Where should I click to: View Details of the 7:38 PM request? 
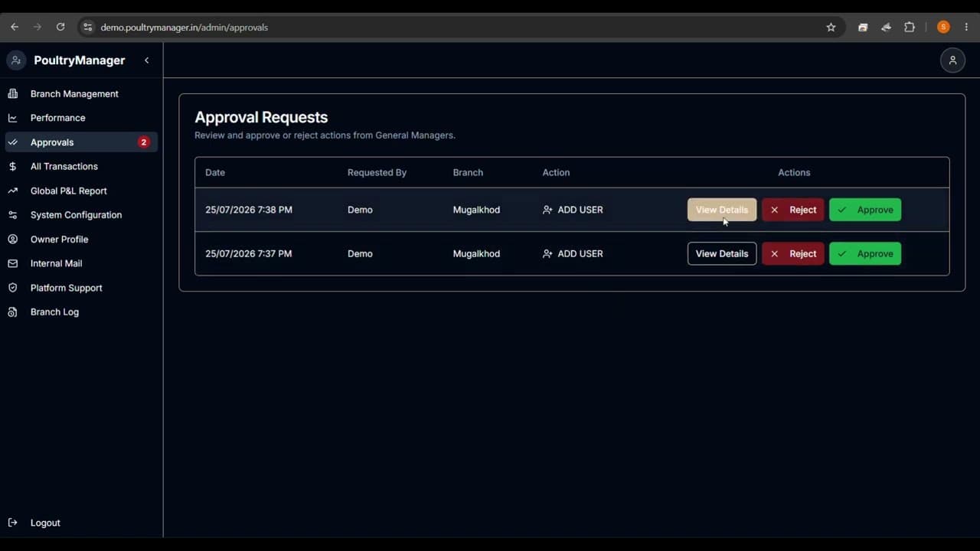click(x=722, y=210)
